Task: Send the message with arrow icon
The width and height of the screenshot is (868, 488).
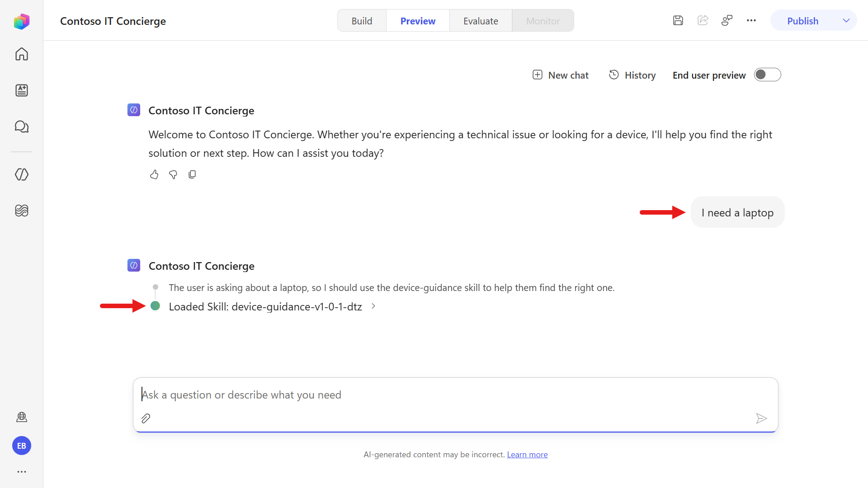Action: [x=761, y=418]
